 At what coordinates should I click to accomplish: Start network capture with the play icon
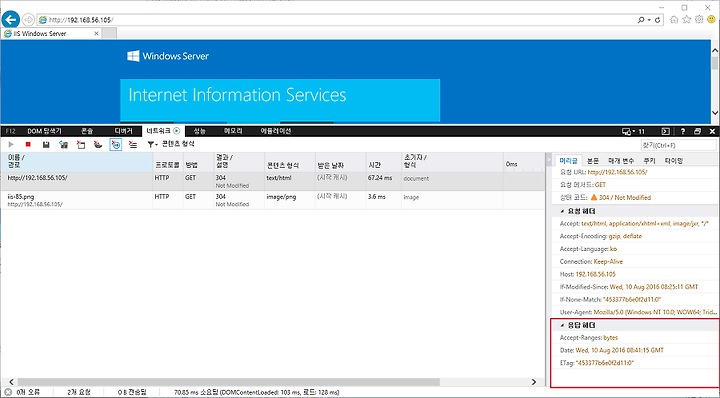pyautogui.click(x=11, y=145)
